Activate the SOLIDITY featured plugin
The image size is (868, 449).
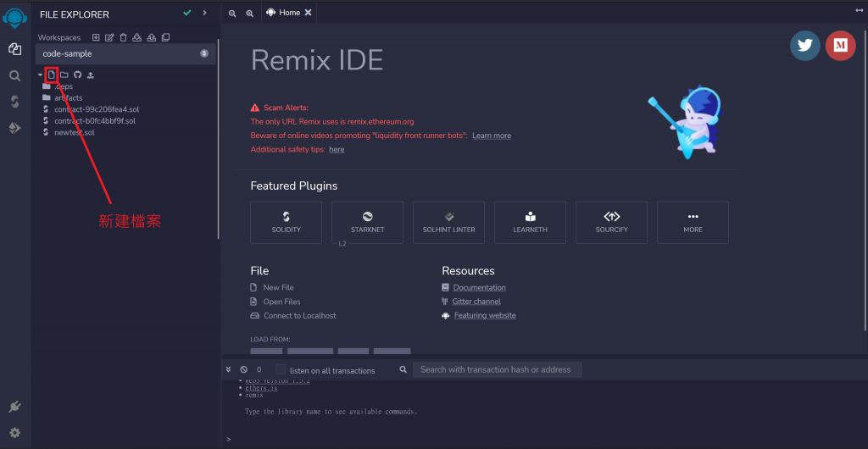click(287, 222)
